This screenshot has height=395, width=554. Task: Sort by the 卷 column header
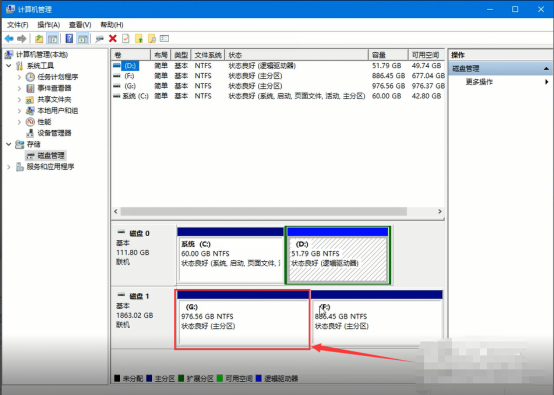tap(131, 55)
